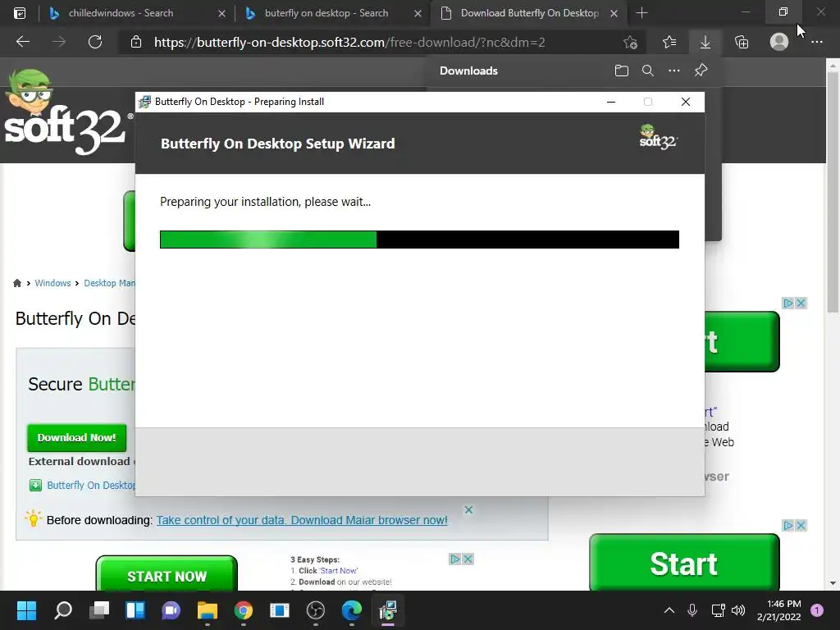Dismiss the Before downloading notice
Image resolution: width=840 pixels, height=630 pixels.
point(468,509)
